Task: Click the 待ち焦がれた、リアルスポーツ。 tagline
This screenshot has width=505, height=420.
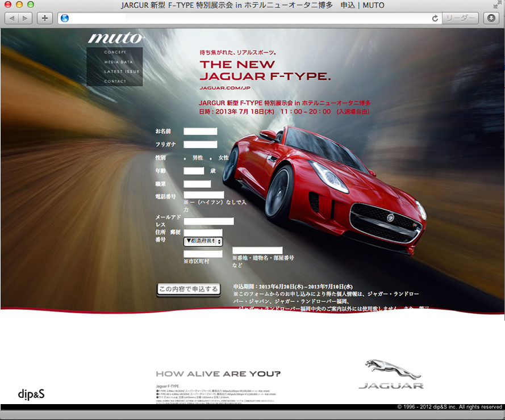Action: click(x=238, y=52)
